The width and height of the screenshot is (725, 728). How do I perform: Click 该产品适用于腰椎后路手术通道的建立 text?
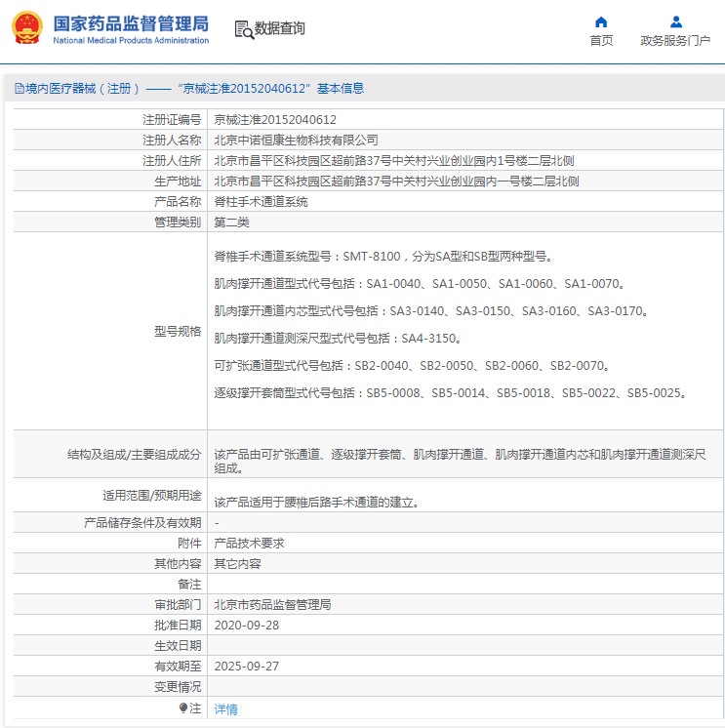pos(316,503)
